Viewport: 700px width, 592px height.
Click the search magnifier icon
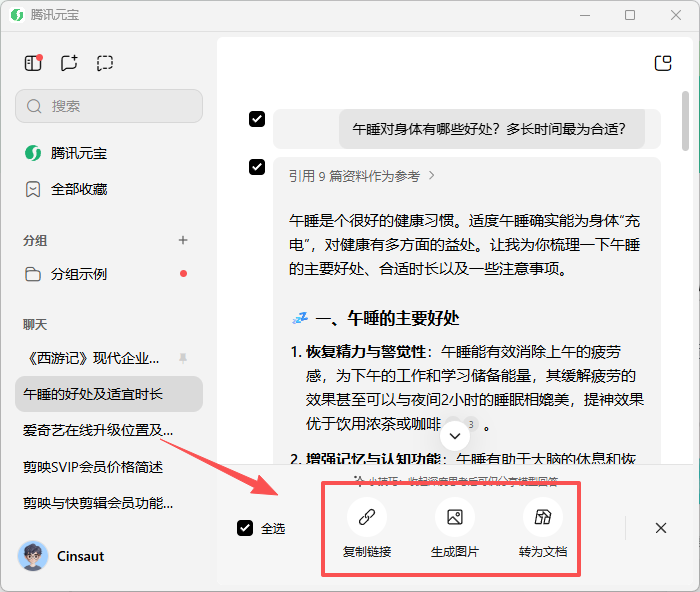tap(34, 106)
